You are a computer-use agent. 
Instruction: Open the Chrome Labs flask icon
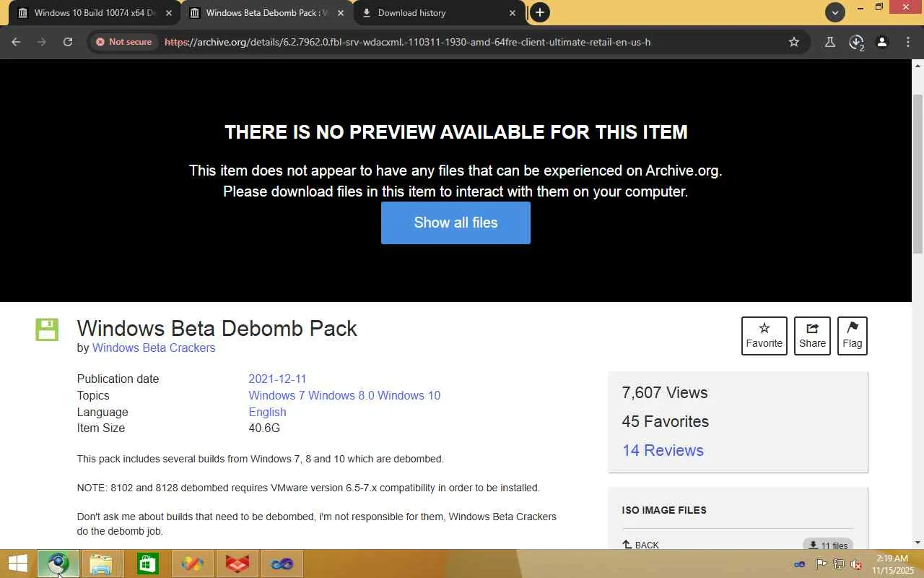(830, 42)
